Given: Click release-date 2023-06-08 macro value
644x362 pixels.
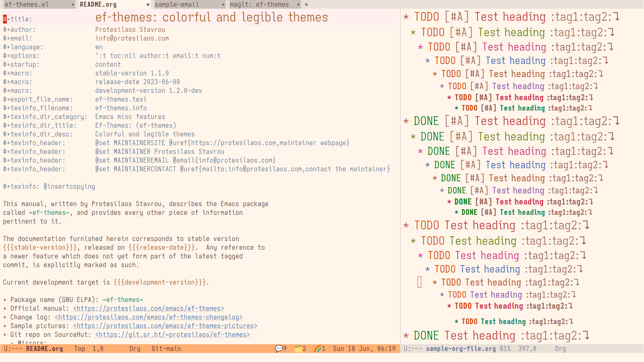Looking at the screenshot, I should pyautogui.click(x=138, y=82).
